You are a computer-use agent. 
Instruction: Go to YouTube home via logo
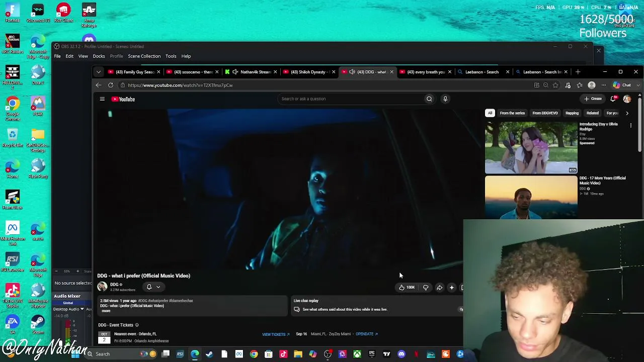coord(123,99)
